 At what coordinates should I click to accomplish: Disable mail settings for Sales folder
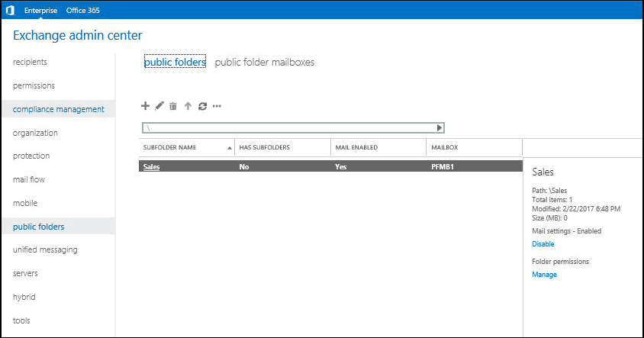point(543,244)
